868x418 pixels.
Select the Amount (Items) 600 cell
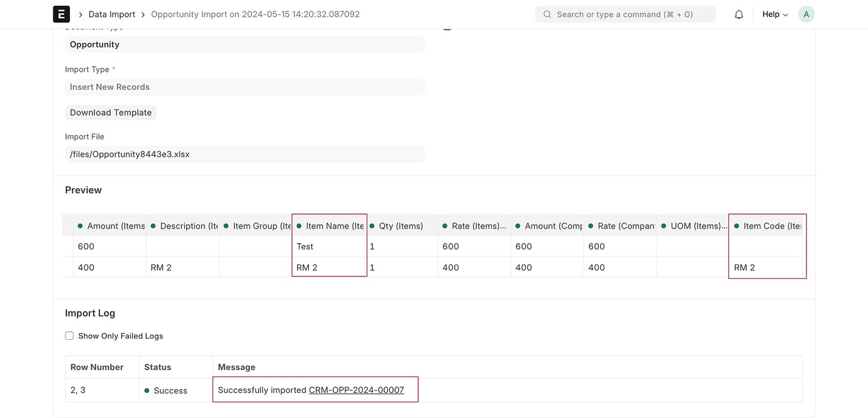[109, 246]
